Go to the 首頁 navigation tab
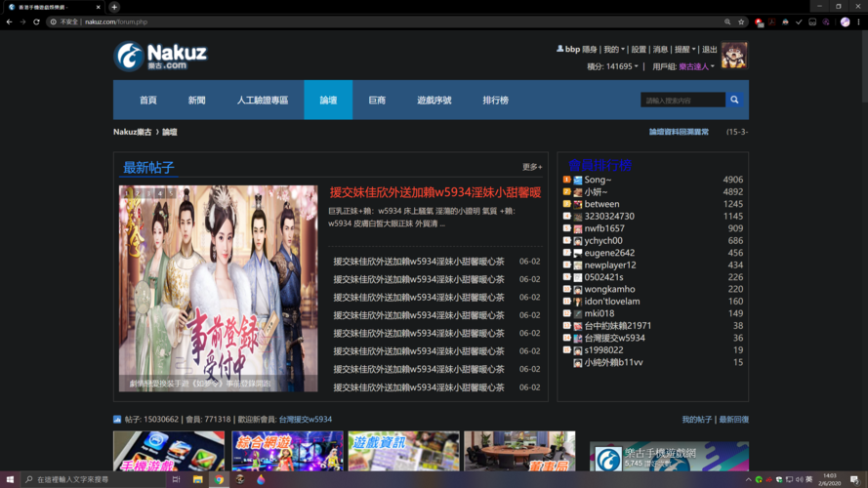 pyautogui.click(x=147, y=101)
